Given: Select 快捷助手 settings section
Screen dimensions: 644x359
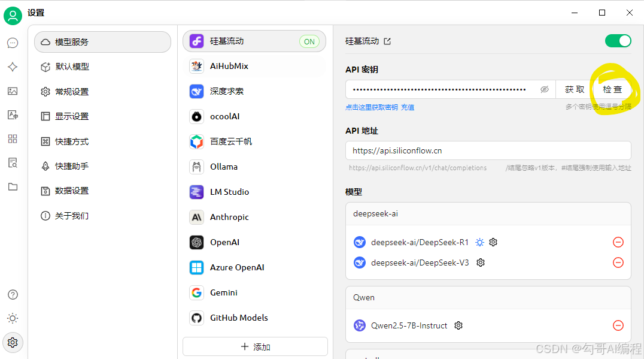Looking at the screenshot, I should [103, 166].
